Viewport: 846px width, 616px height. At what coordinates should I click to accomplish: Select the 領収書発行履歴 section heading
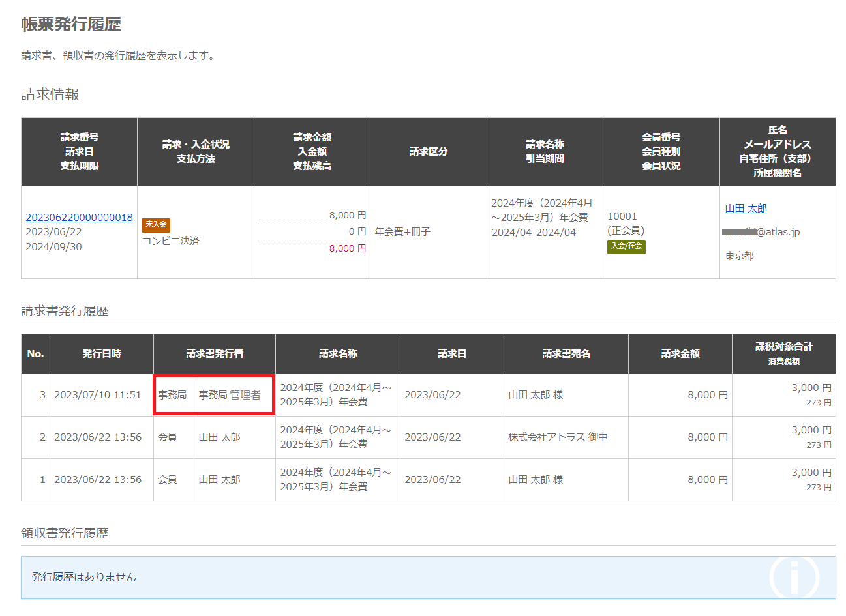tap(65, 533)
